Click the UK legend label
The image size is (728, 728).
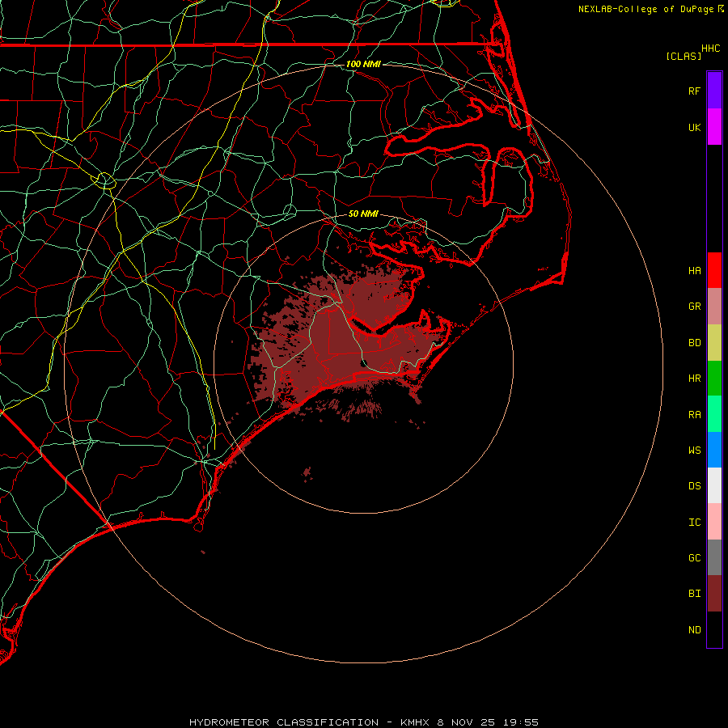point(695,127)
